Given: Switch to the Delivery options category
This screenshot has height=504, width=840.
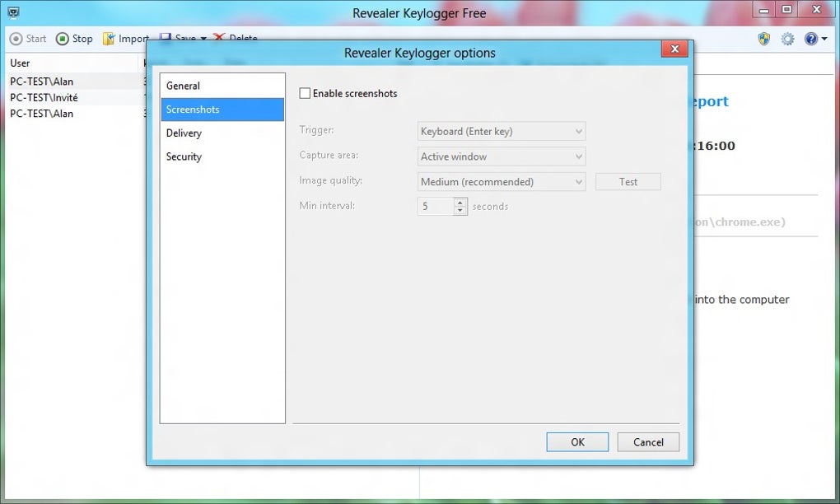Looking at the screenshot, I should (x=222, y=133).
